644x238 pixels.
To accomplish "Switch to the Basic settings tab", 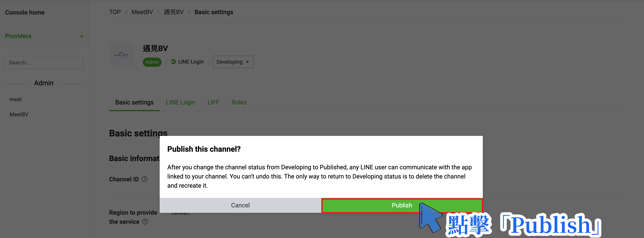I will point(134,102).
